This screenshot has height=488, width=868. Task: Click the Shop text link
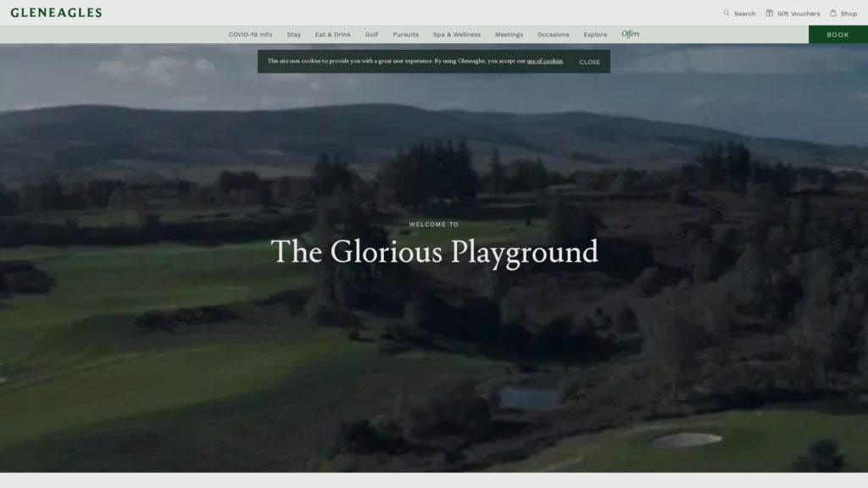(849, 14)
